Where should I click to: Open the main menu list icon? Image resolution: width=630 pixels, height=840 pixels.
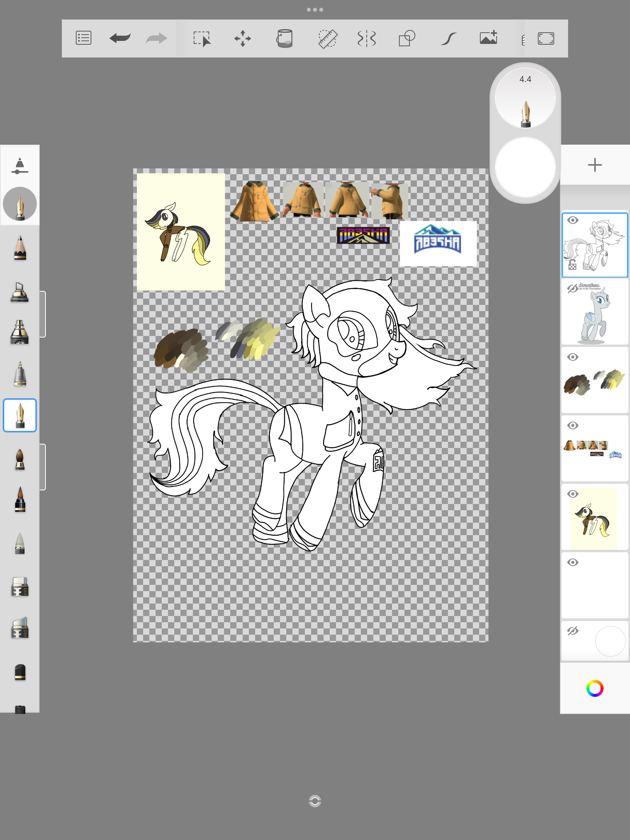pyautogui.click(x=84, y=38)
